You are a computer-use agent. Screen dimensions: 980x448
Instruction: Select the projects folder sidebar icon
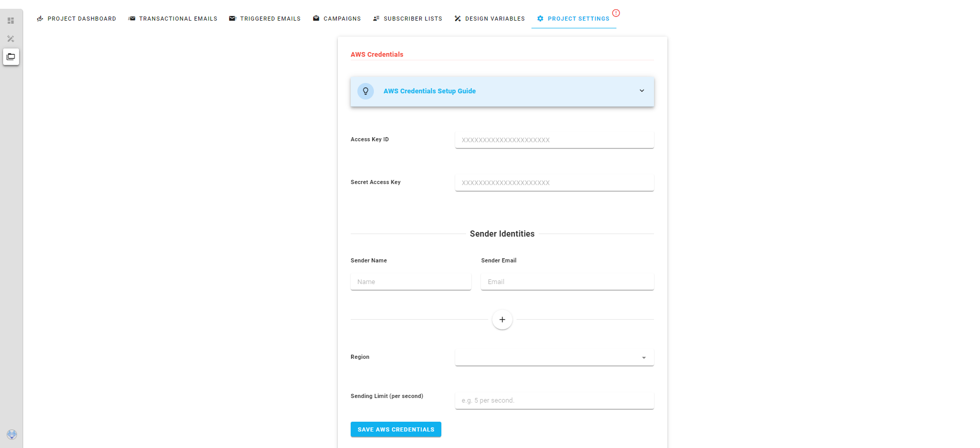(x=11, y=57)
